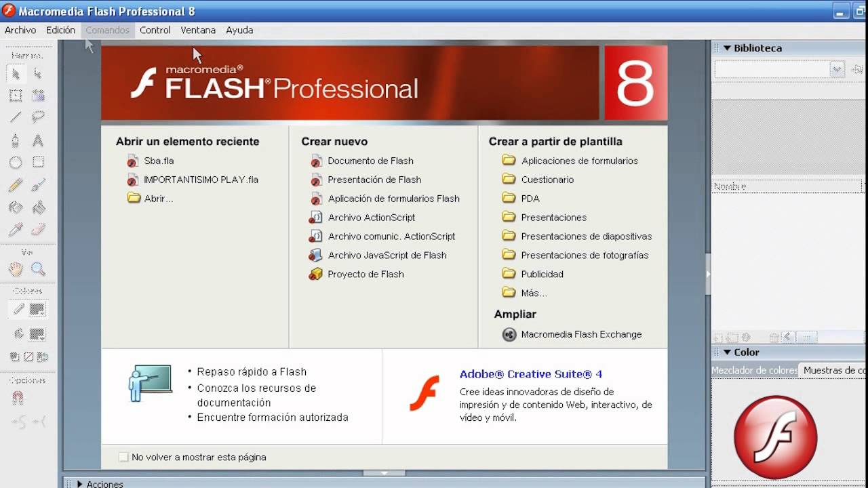This screenshot has width=868, height=488.
Task: Activate the Zoom magnifier tool
Action: tap(38, 269)
